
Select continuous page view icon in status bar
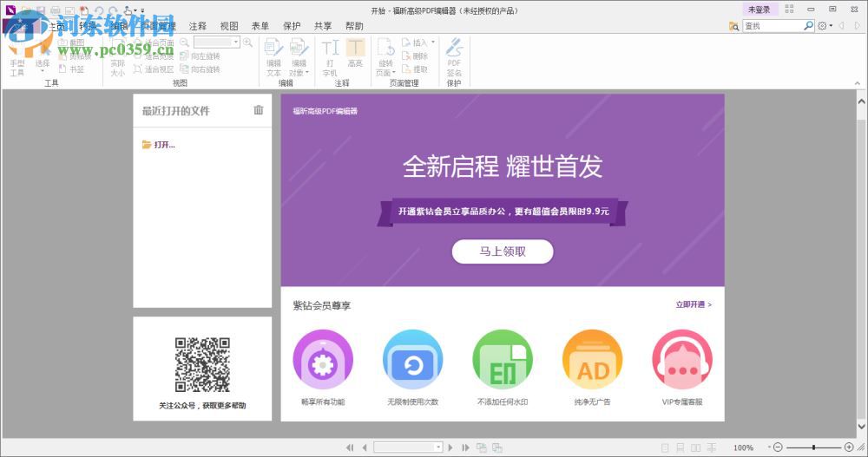681,447
